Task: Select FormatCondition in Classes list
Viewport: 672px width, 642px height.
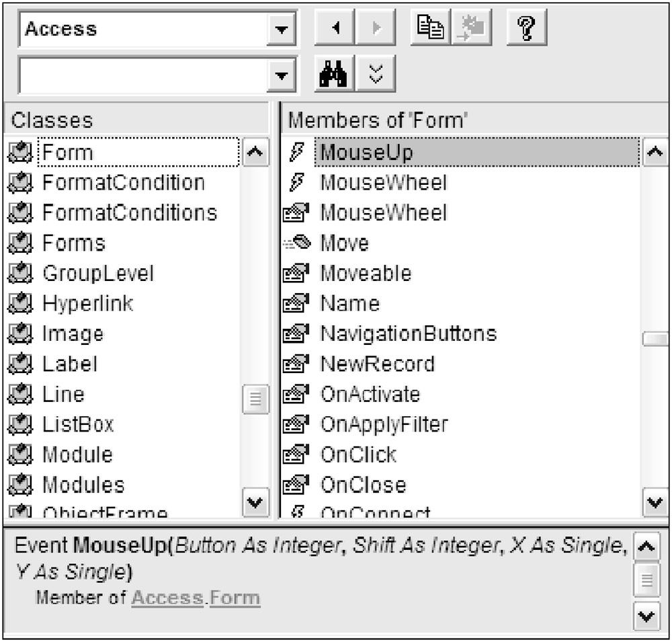Action: point(124,183)
